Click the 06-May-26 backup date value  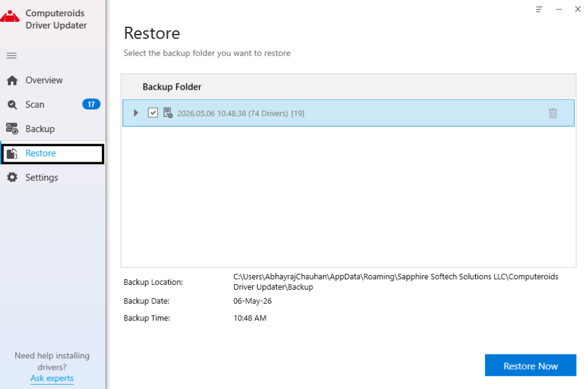tap(252, 301)
